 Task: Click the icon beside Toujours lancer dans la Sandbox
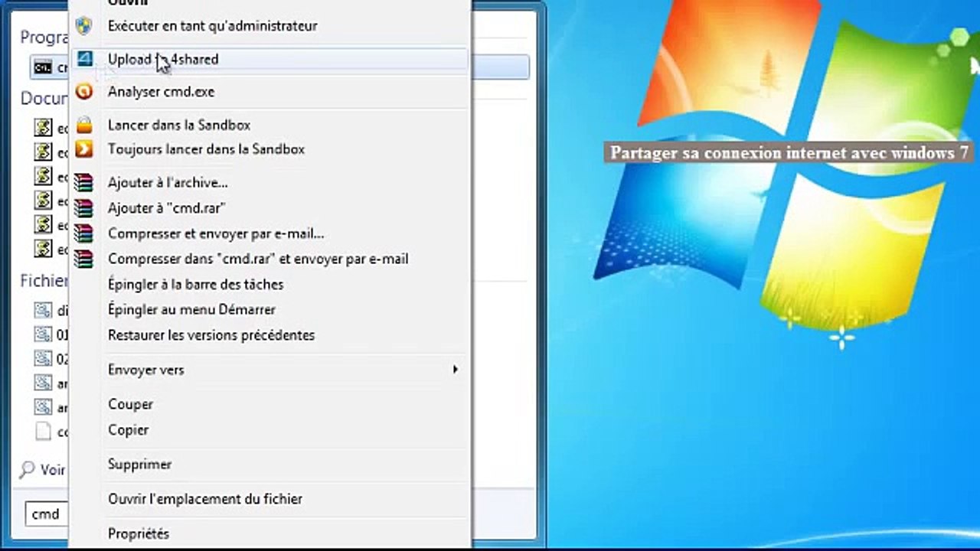pyautogui.click(x=84, y=149)
